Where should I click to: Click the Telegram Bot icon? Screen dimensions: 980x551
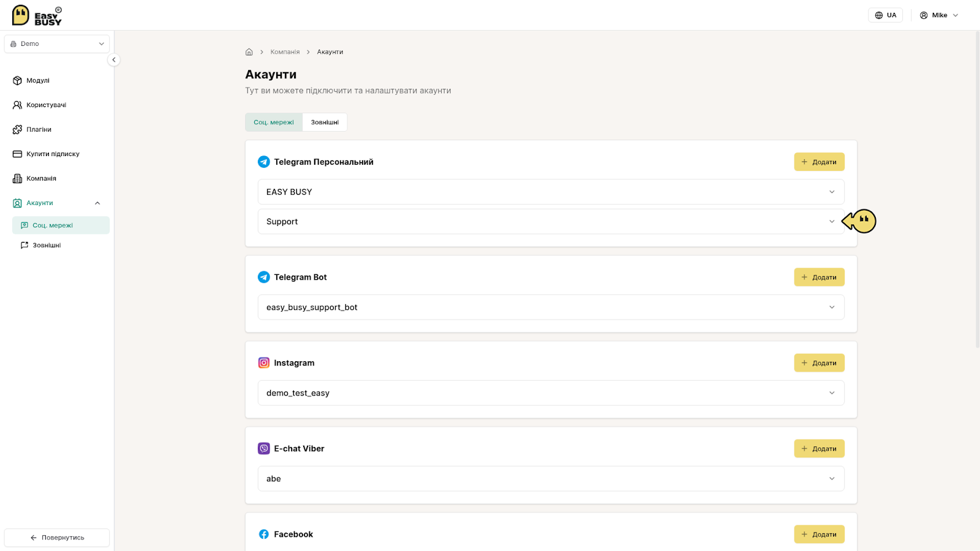coord(264,277)
